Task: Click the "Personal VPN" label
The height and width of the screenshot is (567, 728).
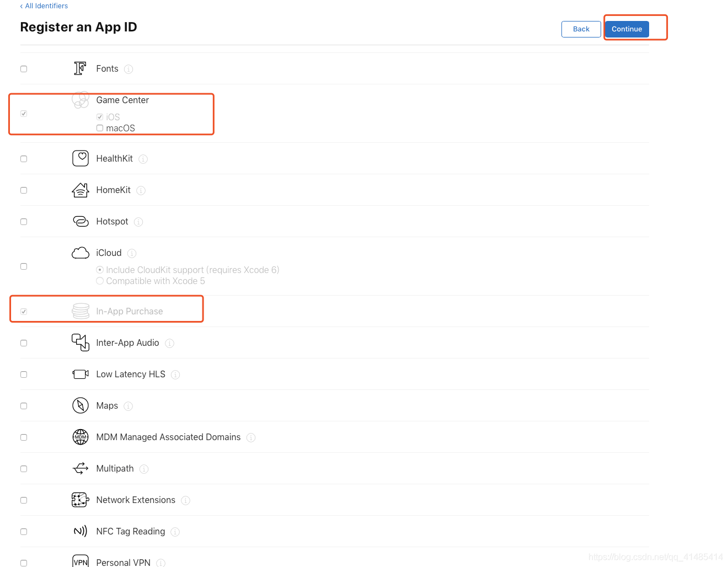Action: pos(124,562)
